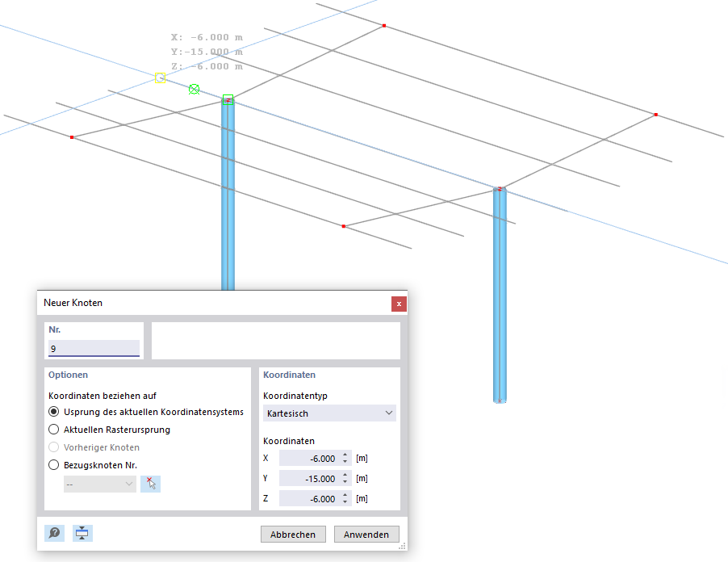This screenshot has width=728, height=562.
Task: Select the Bezugsknoten Nr. radio button
Action: [x=54, y=465]
